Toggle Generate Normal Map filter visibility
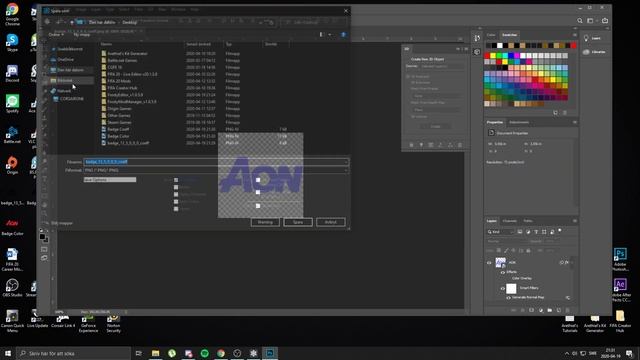The width and height of the screenshot is (640, 360). 508,298
